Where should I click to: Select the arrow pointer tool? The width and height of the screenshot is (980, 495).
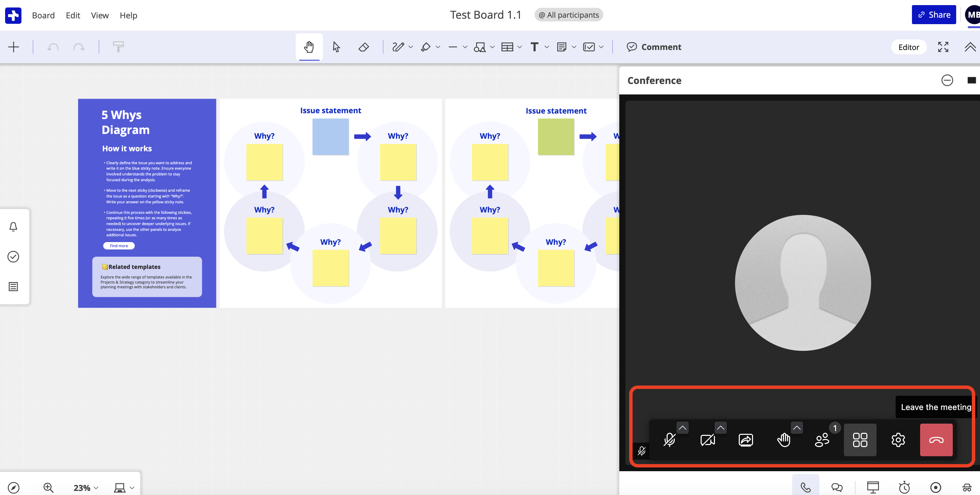coord(336,47)
